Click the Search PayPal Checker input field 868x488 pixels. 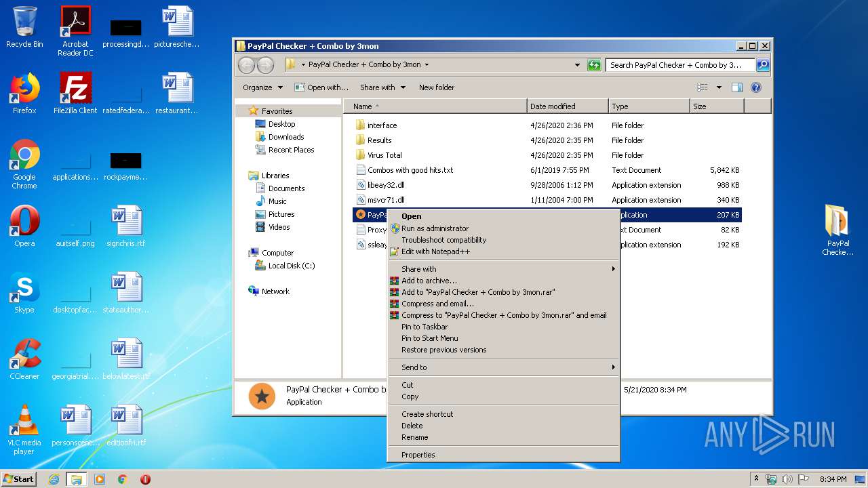point(680,65)
